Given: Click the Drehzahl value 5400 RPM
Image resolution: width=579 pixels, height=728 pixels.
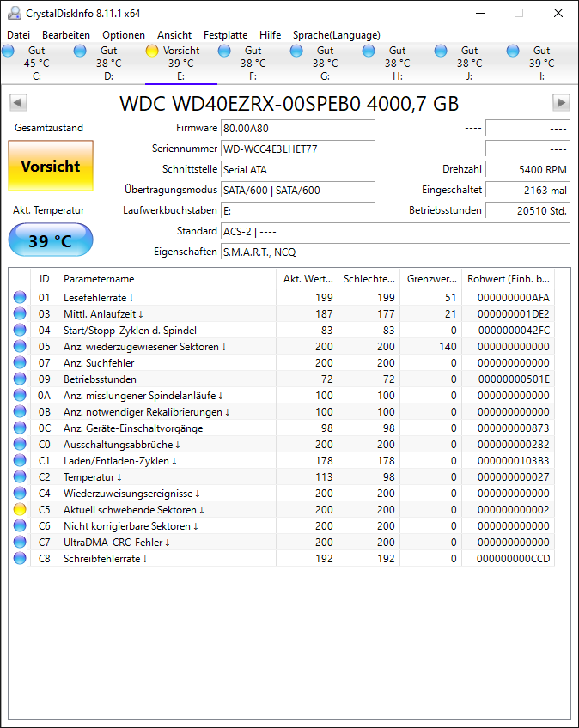Looking at the screenshot, I should 527,169.
